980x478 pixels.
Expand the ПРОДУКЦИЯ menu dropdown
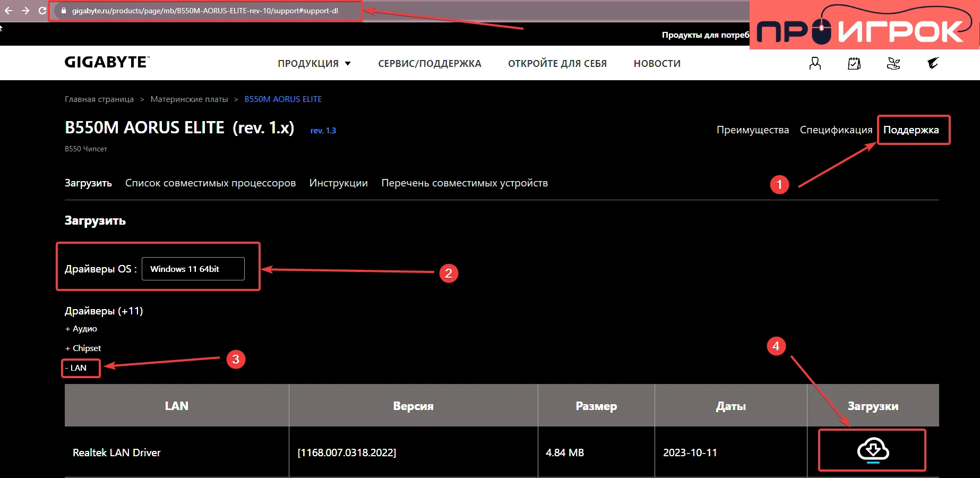pyautogui.click(x=314, y=63)
